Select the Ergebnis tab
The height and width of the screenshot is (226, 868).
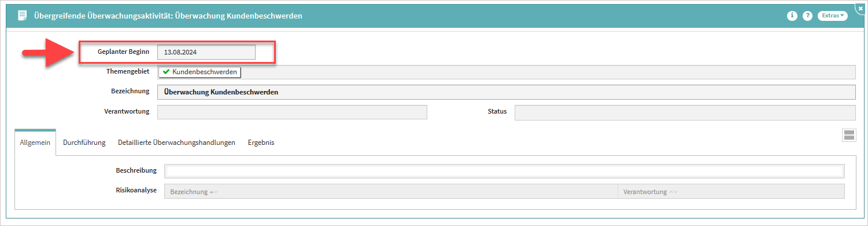click(261, 143)
